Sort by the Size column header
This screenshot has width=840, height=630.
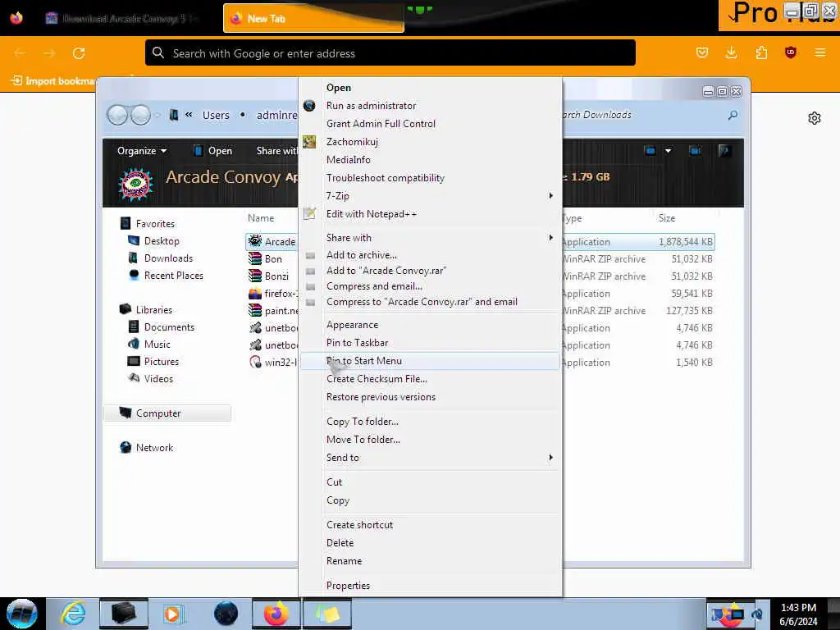pos(666,218)
